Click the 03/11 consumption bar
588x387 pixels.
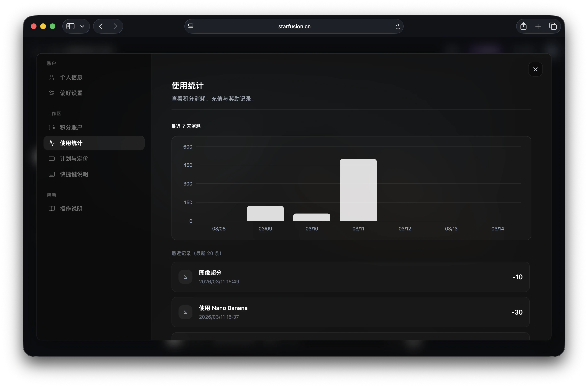(358, 190)
